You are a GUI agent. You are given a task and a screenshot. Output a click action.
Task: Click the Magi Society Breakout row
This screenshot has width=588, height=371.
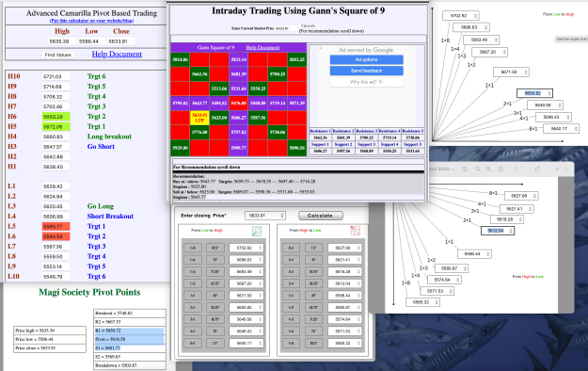coord(130,314)
